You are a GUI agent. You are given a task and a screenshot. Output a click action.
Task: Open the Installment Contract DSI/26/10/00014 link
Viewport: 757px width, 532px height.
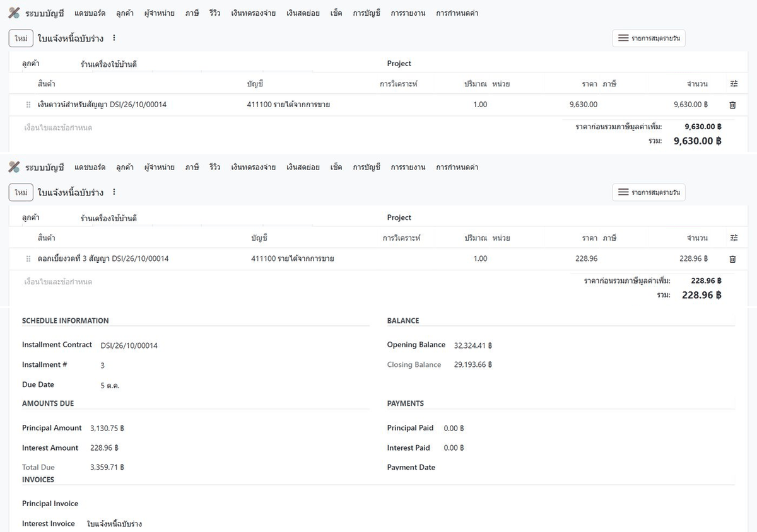[x=129, y=345]
